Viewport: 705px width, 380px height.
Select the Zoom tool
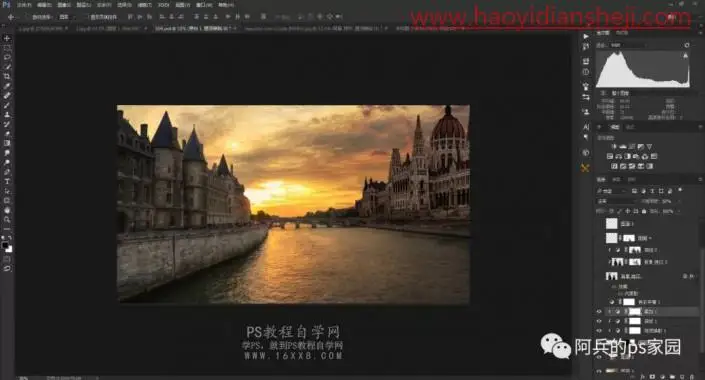tap(7, 219)
